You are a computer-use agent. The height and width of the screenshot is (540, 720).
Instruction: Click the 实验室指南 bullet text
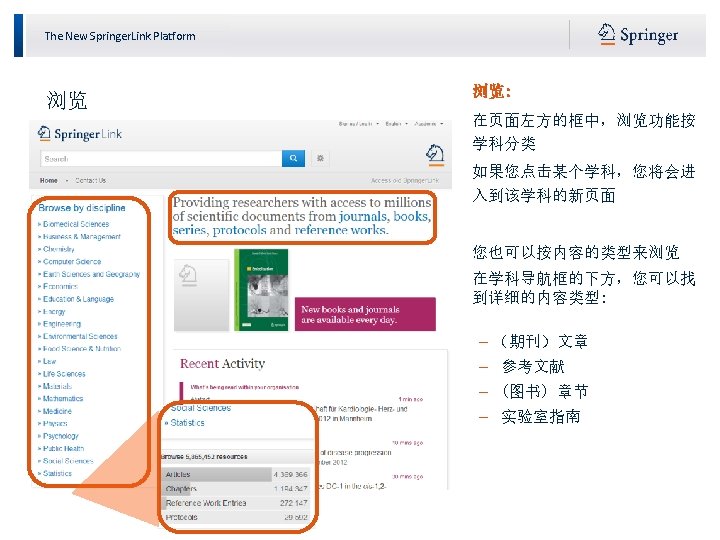pyautogui.click(x=540, y=416)
